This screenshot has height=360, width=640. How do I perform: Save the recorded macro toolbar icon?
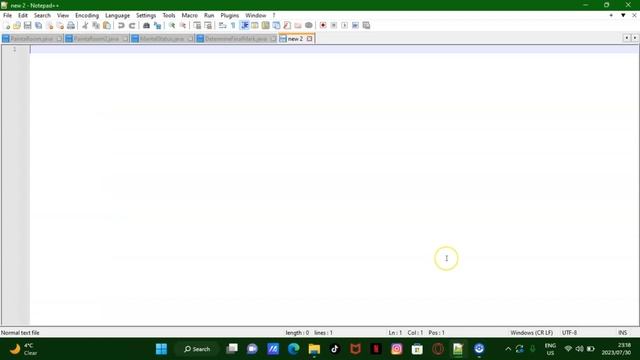[367, 25]
